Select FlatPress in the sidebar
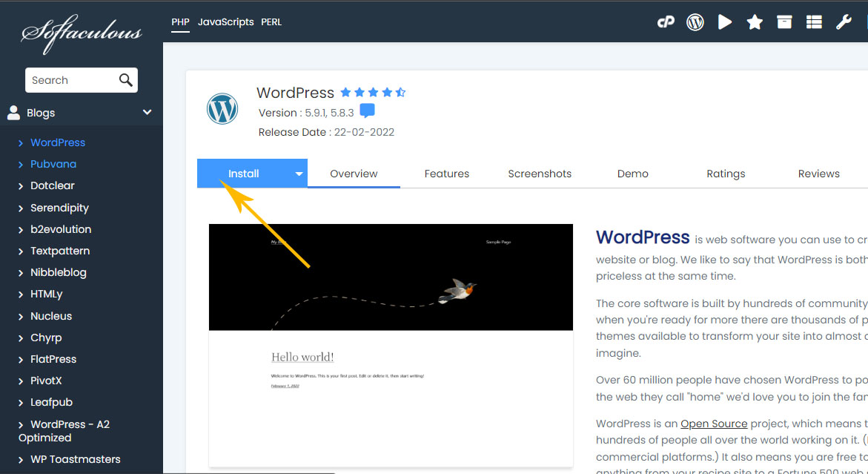This screenshot has height=474, width=868. (53, 359)
